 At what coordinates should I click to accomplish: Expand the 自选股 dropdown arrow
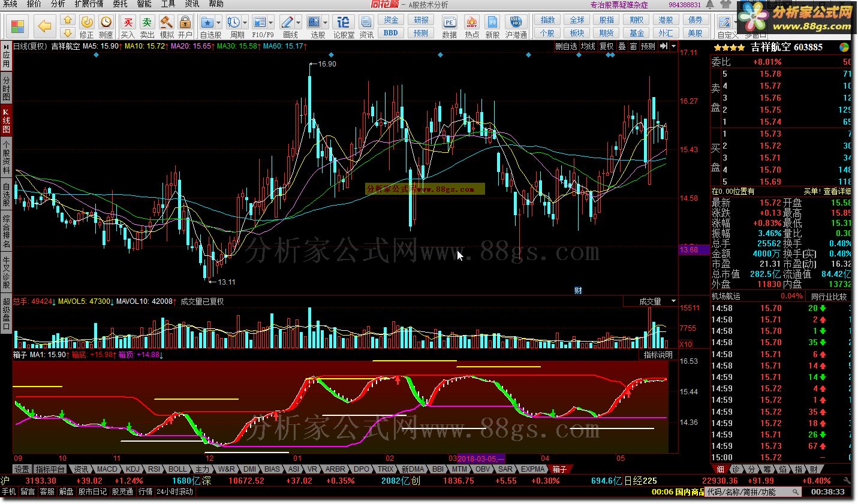(218, 23)
